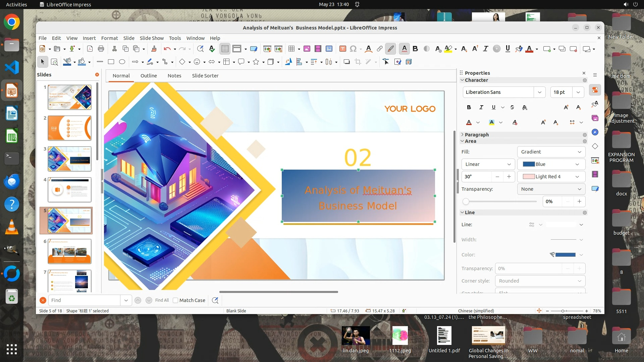Click the Crop Image tool icon

tap(358, 62)
